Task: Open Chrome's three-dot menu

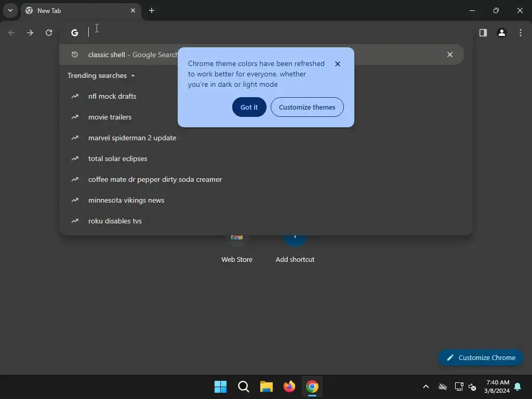Action: click(521, 33)
